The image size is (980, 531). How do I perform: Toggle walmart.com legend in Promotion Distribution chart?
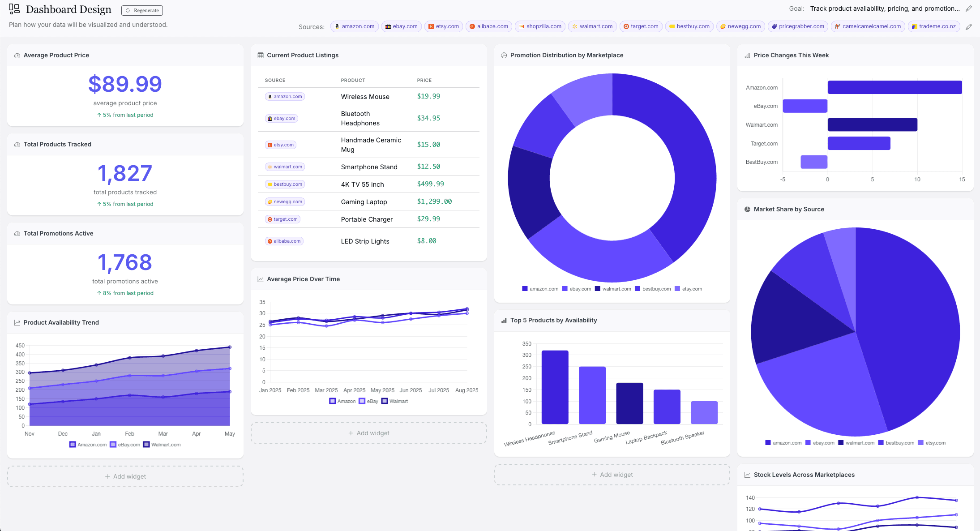[x=613, y=289]
